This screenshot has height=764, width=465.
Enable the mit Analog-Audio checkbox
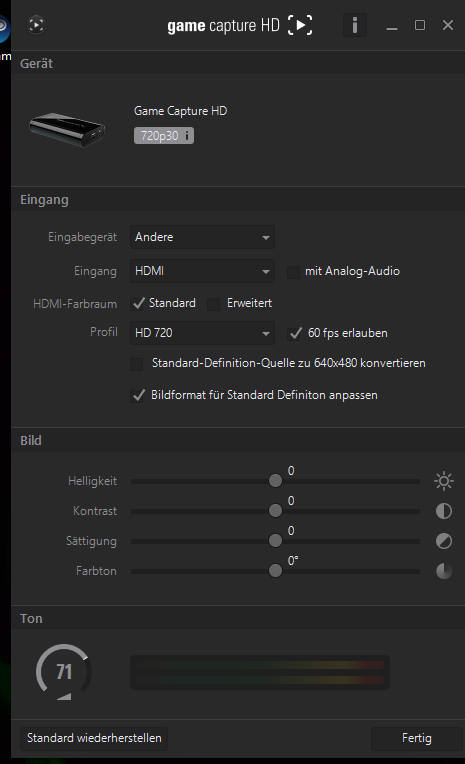point(293,272)
